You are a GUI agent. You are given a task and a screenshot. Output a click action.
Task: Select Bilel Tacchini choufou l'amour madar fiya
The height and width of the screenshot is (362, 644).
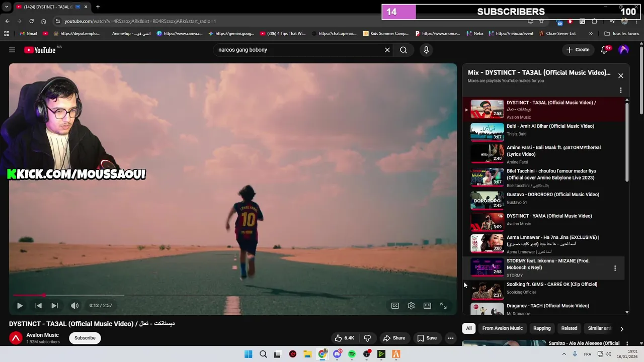tap(543, 177)
